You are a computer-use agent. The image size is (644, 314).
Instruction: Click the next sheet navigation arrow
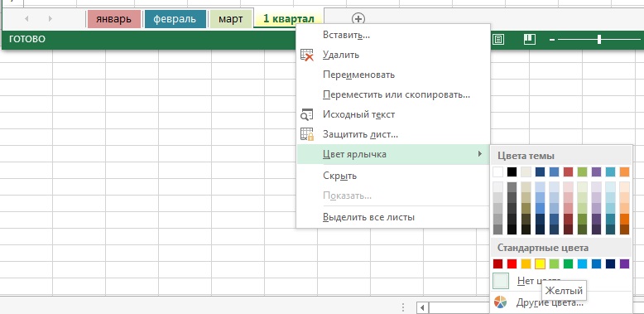pos(50,18)
